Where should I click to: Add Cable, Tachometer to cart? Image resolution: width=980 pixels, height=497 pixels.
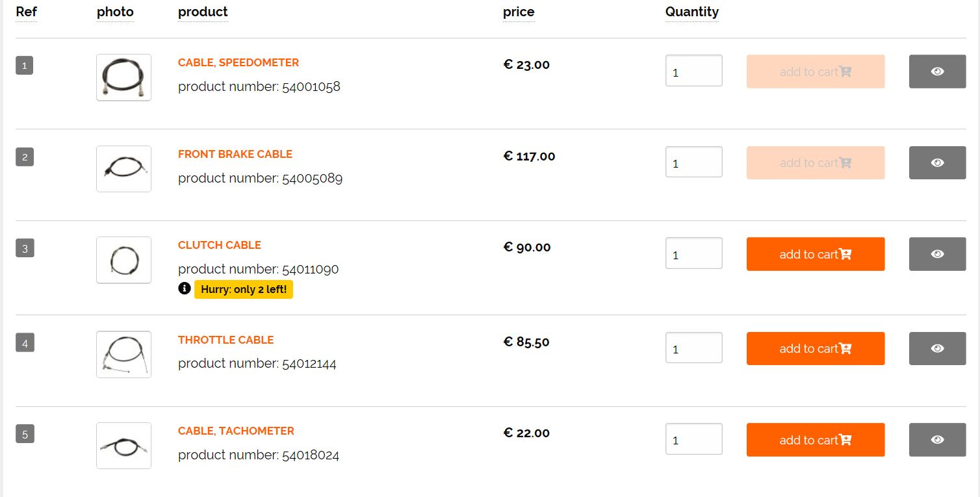pos(815,440)
